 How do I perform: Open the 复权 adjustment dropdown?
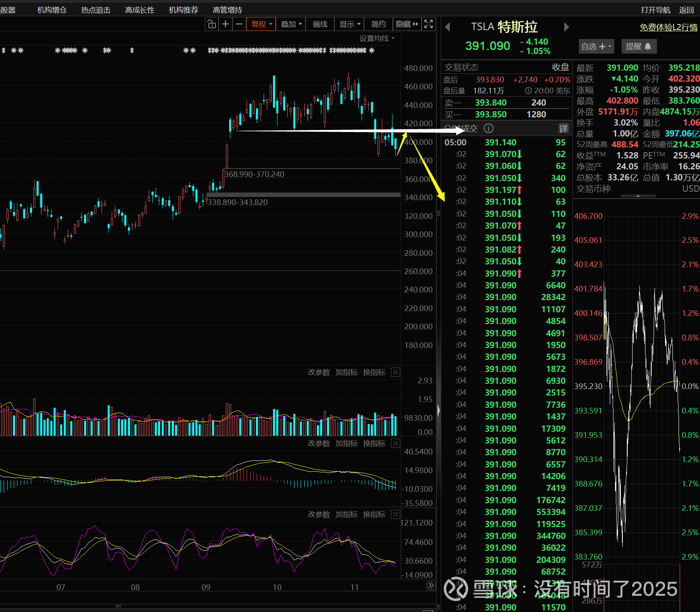(261, 24)
